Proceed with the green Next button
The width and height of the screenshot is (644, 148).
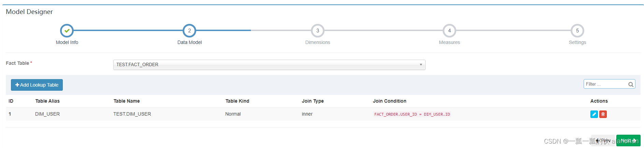628,140
